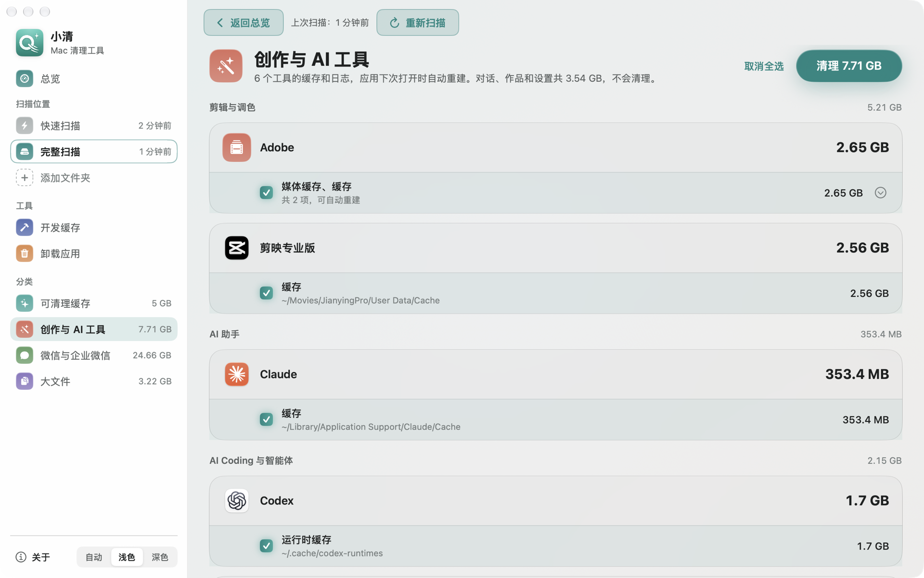Click 重新扫描 button
The height and width of the screenshot is (578, 924).
coord(418,23)
